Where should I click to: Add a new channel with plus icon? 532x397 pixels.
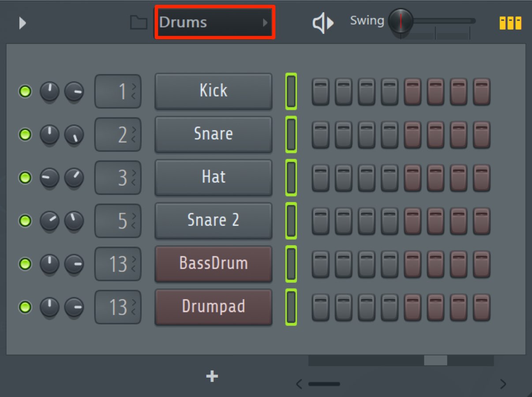point(212,376)
